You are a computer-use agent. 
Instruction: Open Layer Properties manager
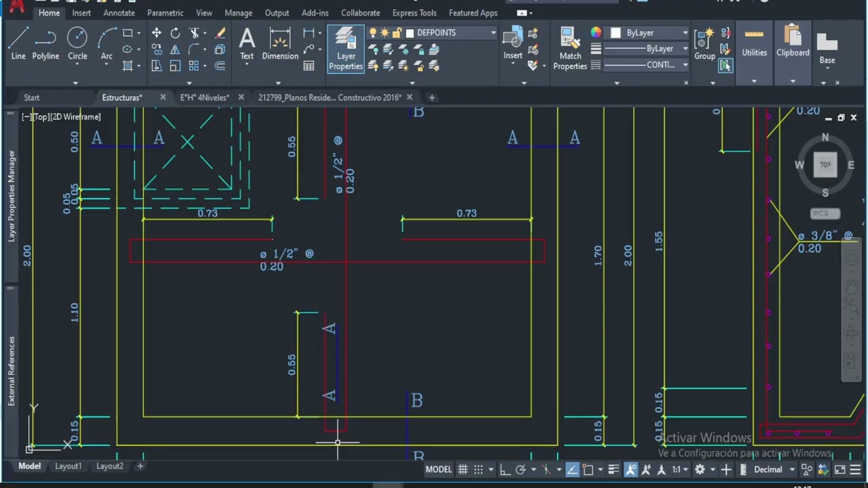point(346,49)
